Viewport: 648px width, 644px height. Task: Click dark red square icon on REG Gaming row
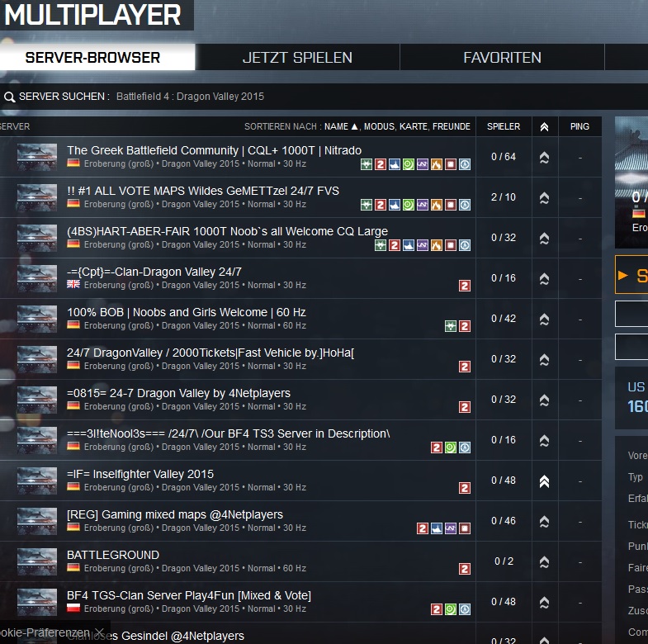click(x=465, y=528)
